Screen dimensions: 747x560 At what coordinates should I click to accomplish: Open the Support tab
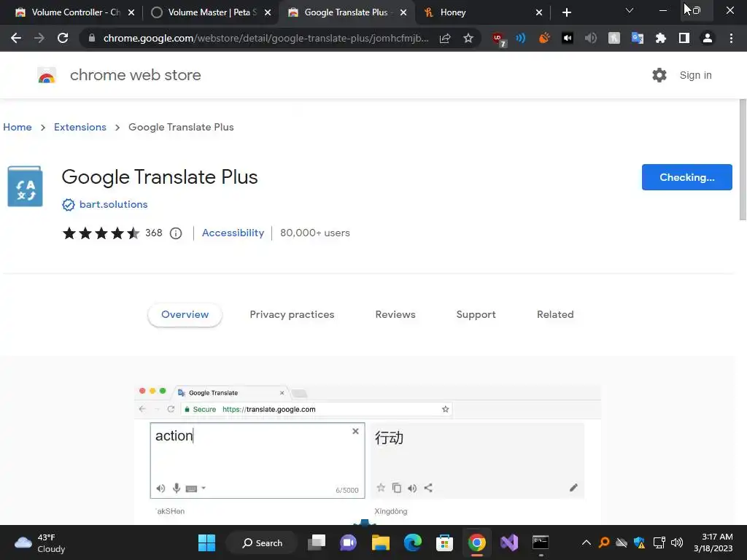[x=476, y=315]
